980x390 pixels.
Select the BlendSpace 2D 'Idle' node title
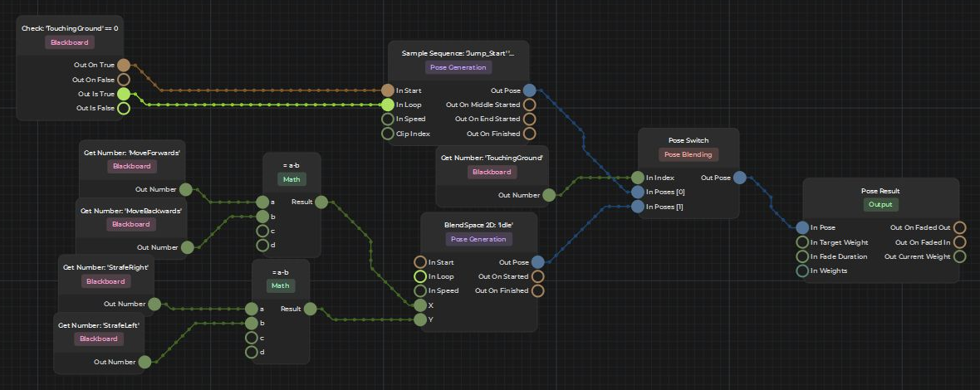coord(478,225)
